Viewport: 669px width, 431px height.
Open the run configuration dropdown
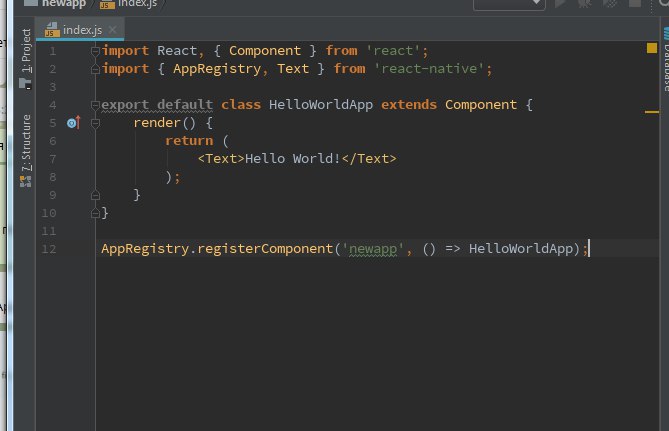click(x=509, y=4)
